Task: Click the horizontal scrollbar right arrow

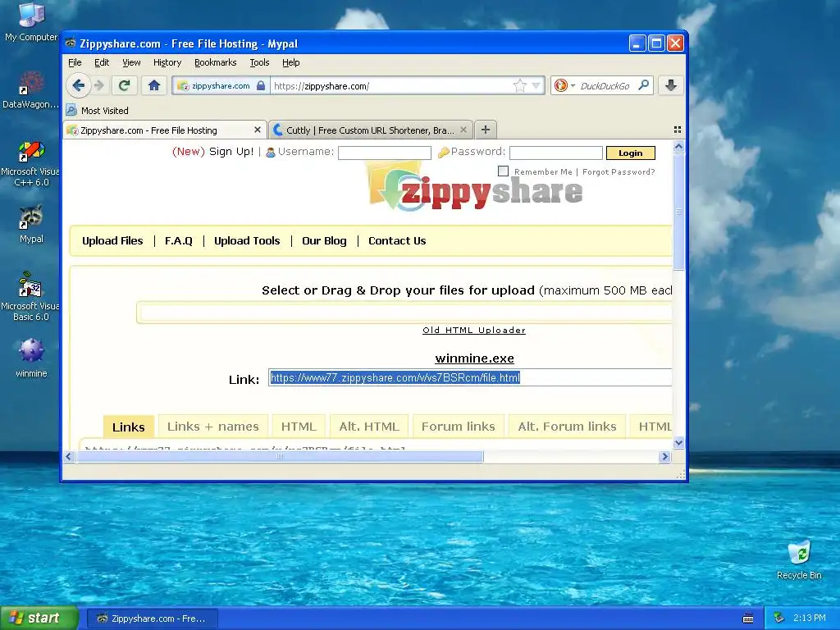Action: click(x=664, y=456)
